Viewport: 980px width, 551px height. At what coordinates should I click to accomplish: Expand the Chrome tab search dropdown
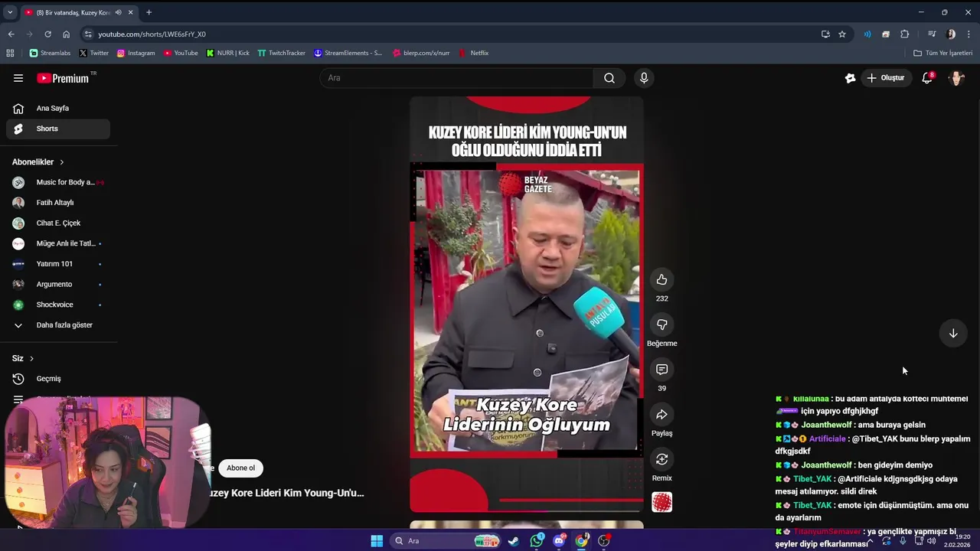pos(10,12)
